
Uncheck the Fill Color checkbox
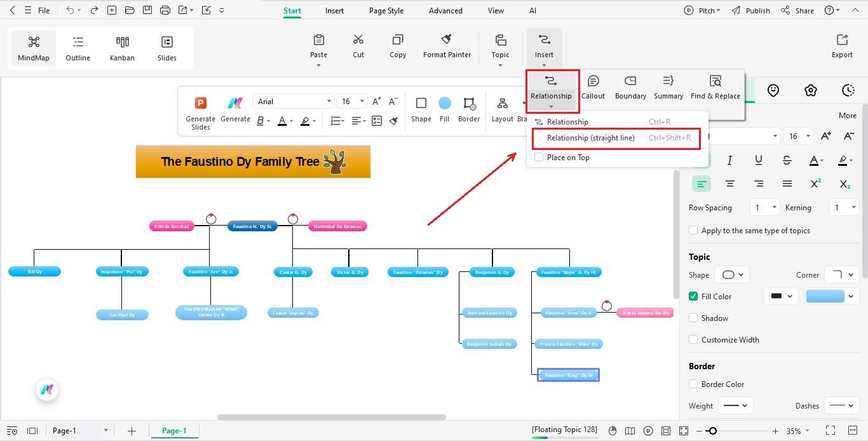(x=693, y=296)
